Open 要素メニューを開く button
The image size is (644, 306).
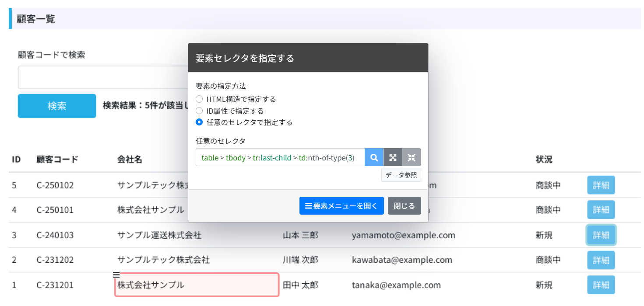[341, 206]
